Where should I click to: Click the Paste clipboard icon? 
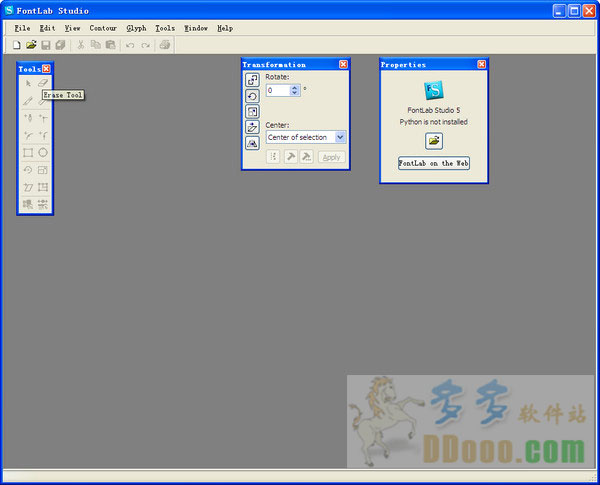click(111, 45)
